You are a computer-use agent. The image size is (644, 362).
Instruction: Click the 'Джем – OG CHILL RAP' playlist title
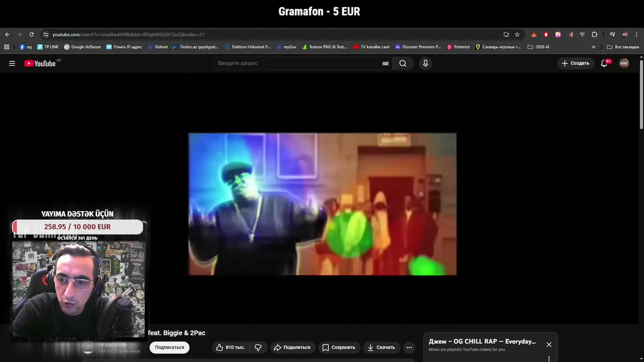pos(482,341)
